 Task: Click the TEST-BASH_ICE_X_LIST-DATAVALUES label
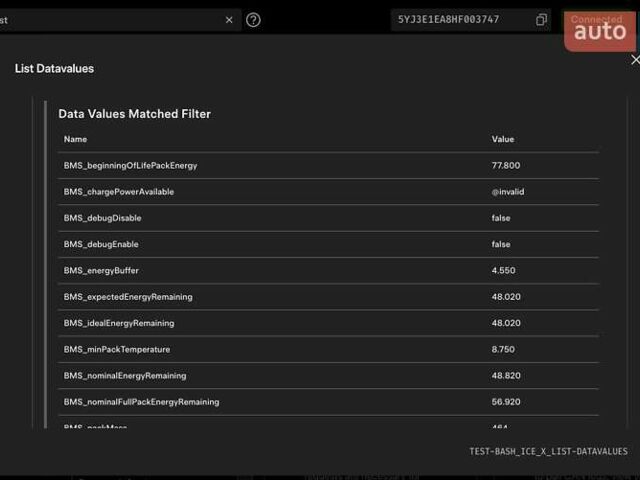(548, 452)
